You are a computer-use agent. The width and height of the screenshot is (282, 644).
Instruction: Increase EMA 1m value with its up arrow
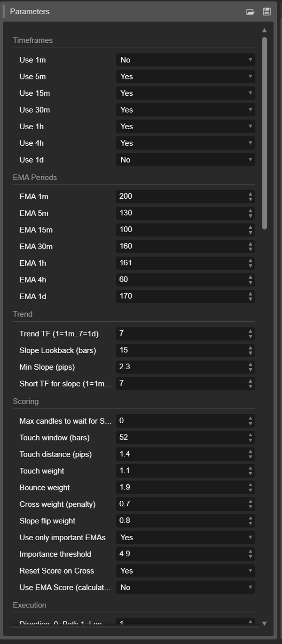[x=251, y=194]
